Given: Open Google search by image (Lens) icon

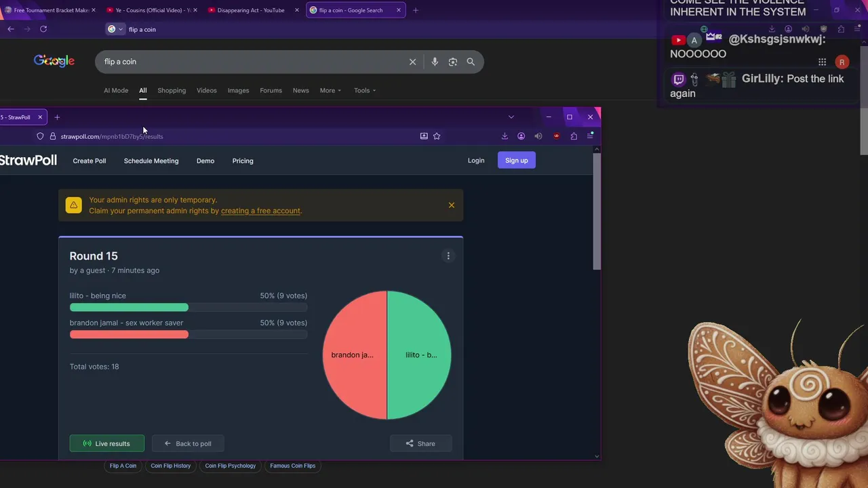Looking at the screenshot, I should click(x=452, y=62).
